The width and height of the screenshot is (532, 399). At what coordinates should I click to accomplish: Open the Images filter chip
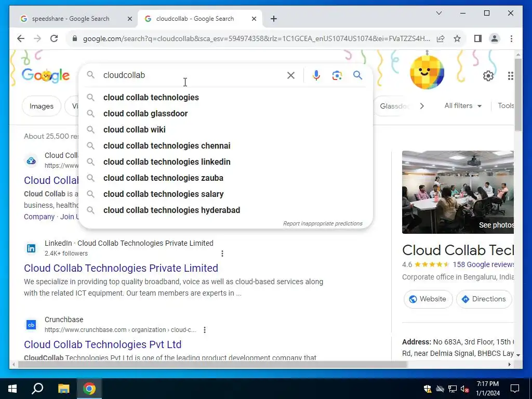point(42,106)
